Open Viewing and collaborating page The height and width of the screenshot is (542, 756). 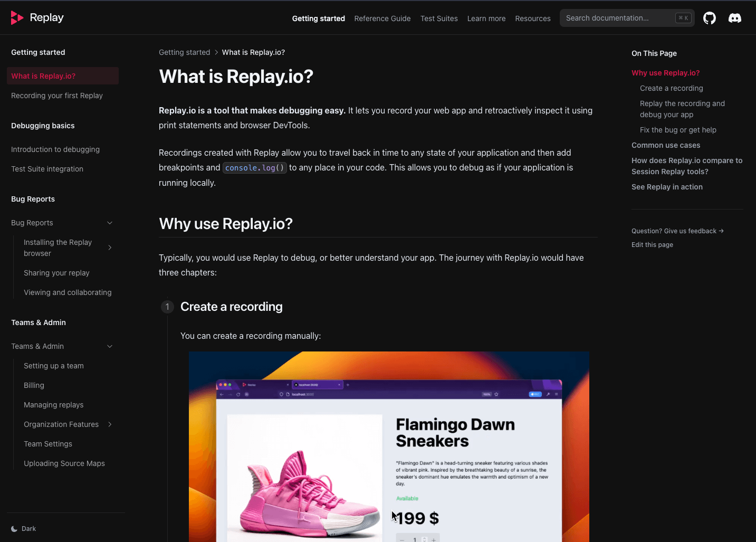click(68, 292)
